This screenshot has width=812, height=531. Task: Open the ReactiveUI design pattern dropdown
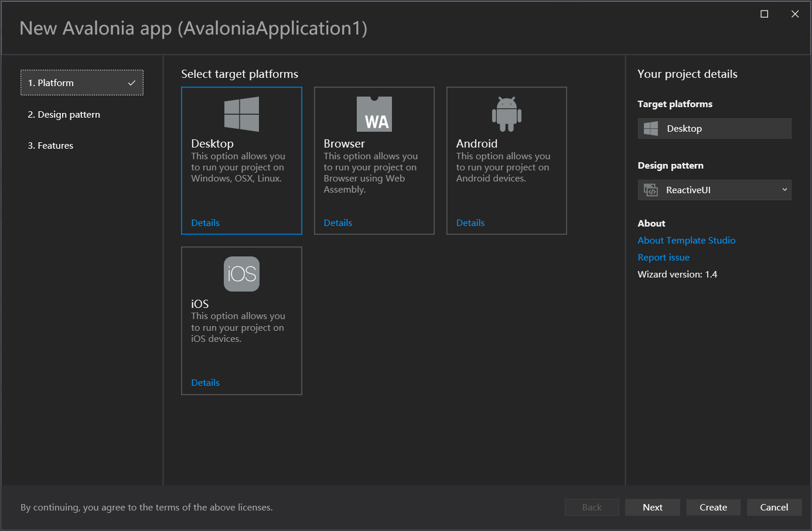coord(714,190)
